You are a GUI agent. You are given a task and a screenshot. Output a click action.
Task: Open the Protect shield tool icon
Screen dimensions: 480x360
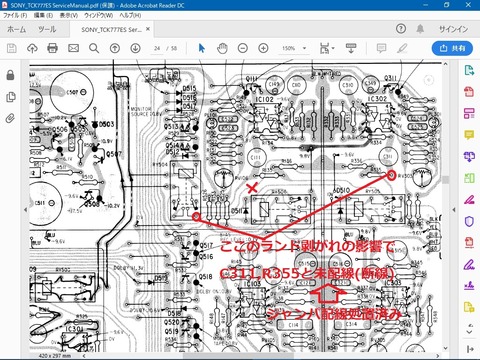469,221
